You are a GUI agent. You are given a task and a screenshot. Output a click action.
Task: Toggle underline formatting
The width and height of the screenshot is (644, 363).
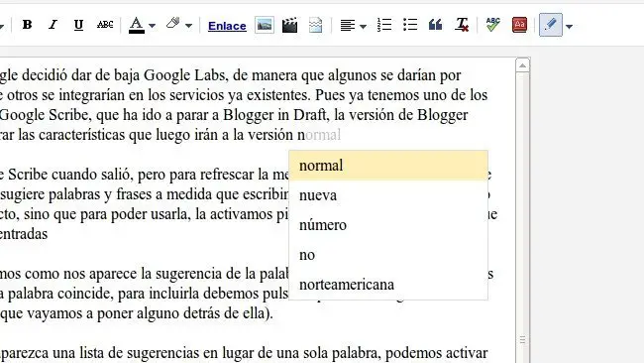[x=78, y=25]
